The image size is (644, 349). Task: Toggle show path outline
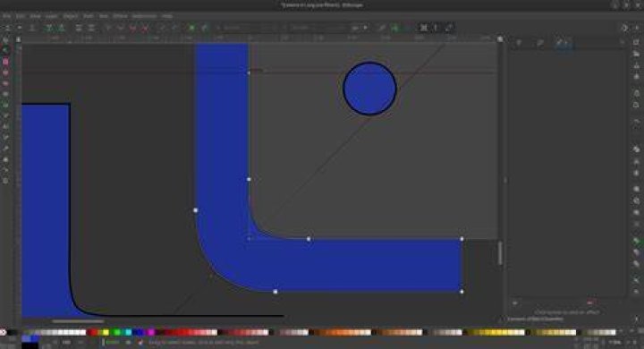click(449, 28)
